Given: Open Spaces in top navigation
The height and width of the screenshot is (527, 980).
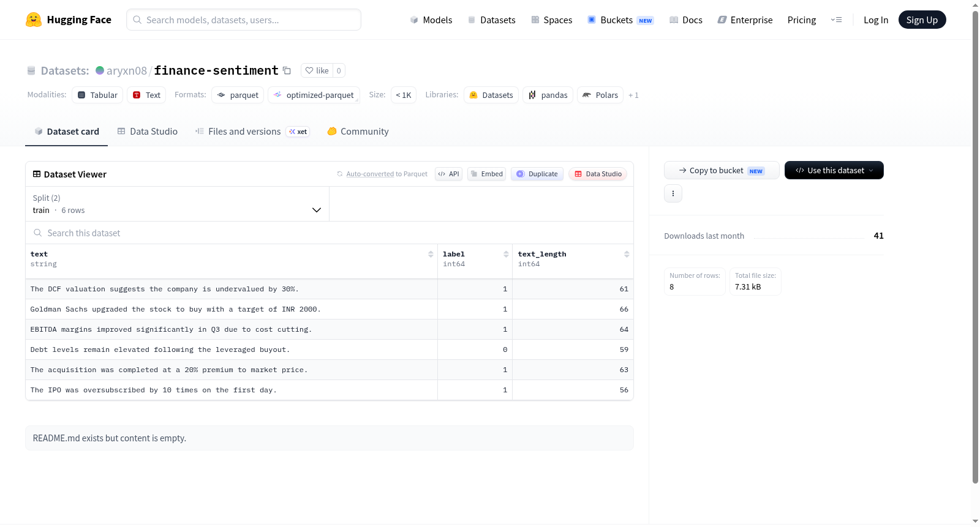Looking at the screenshot, I should click(552, 20).
